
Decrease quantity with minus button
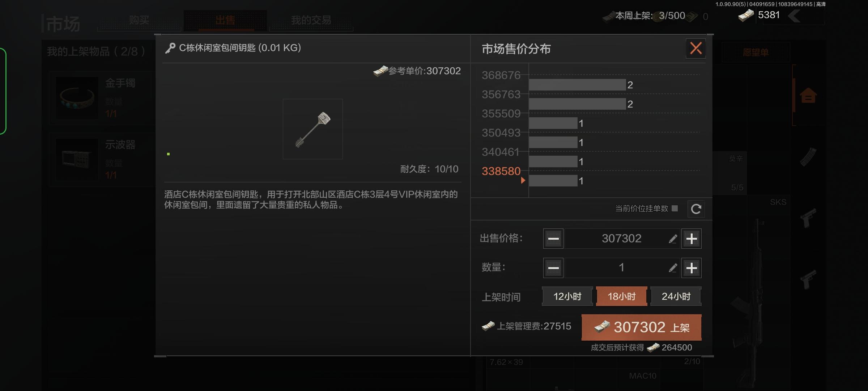click(x=553, y=268)
